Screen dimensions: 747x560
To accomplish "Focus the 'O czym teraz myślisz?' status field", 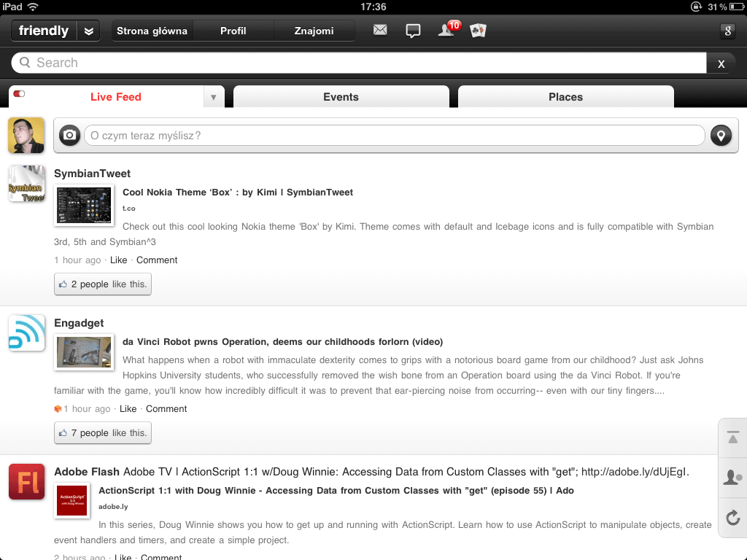I will point(395,136).
